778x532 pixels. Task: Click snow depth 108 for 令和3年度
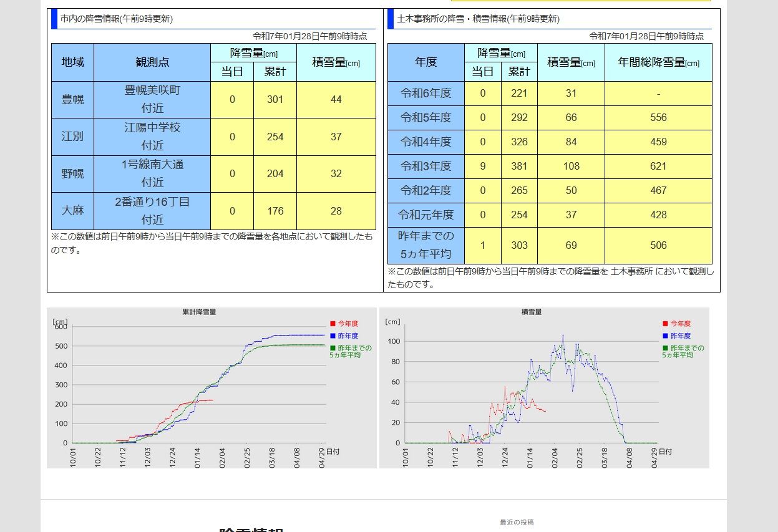(x=571, y=167)
